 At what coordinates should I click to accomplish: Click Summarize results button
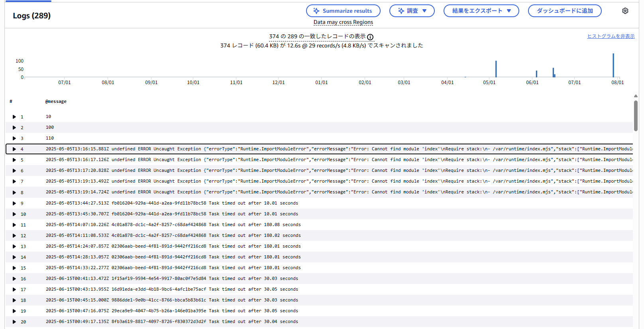tap(343, 11)
